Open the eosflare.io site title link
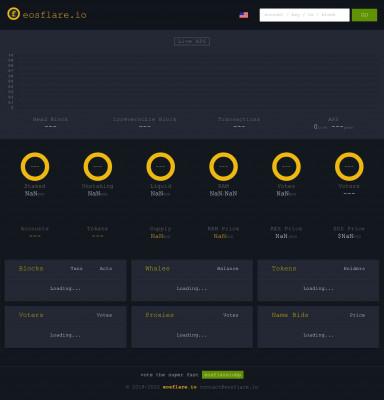 tap(55, 15)
